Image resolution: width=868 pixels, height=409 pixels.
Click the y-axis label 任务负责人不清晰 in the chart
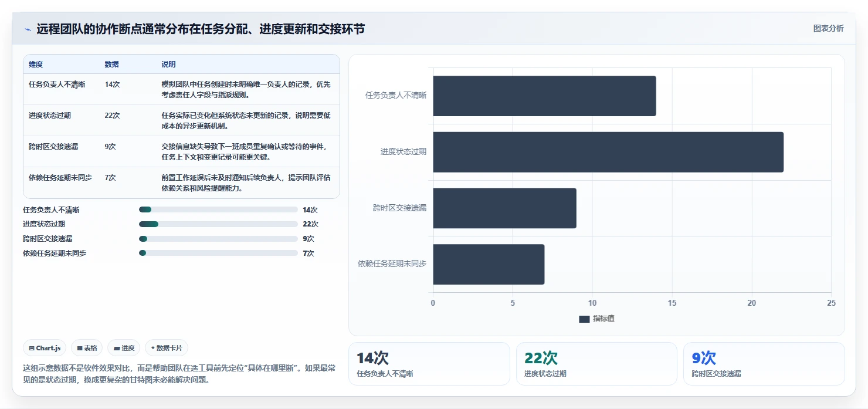pyautogui.click(x=396, y=95)
